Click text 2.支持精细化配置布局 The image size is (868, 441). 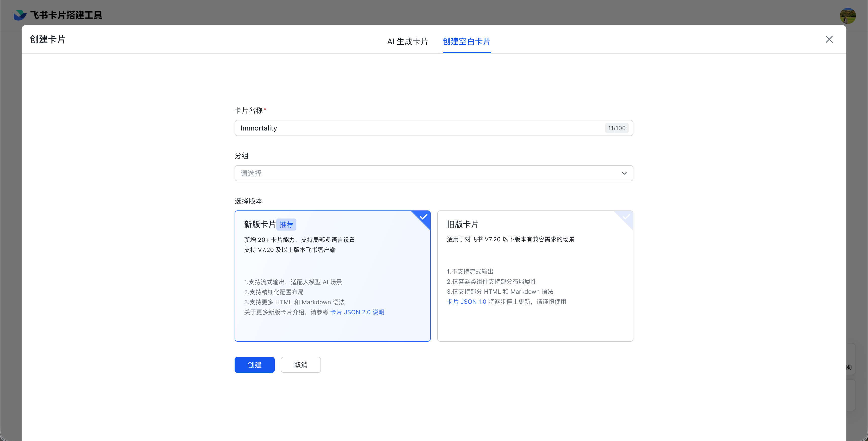274,292
